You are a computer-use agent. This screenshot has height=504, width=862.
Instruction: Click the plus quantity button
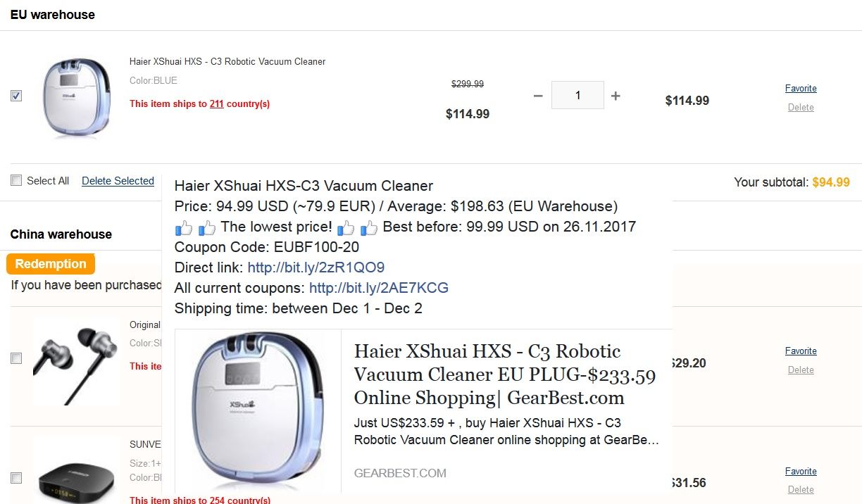tap(616, 96)
